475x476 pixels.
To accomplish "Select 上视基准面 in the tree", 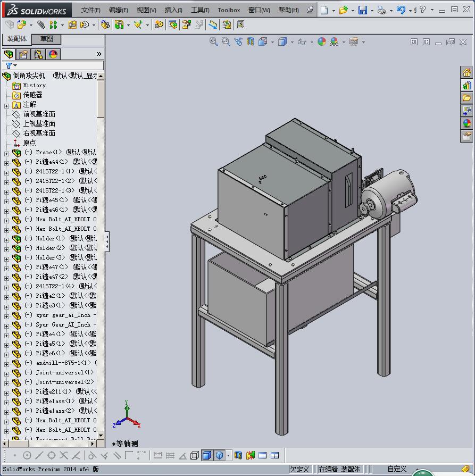I will point(39,123).
